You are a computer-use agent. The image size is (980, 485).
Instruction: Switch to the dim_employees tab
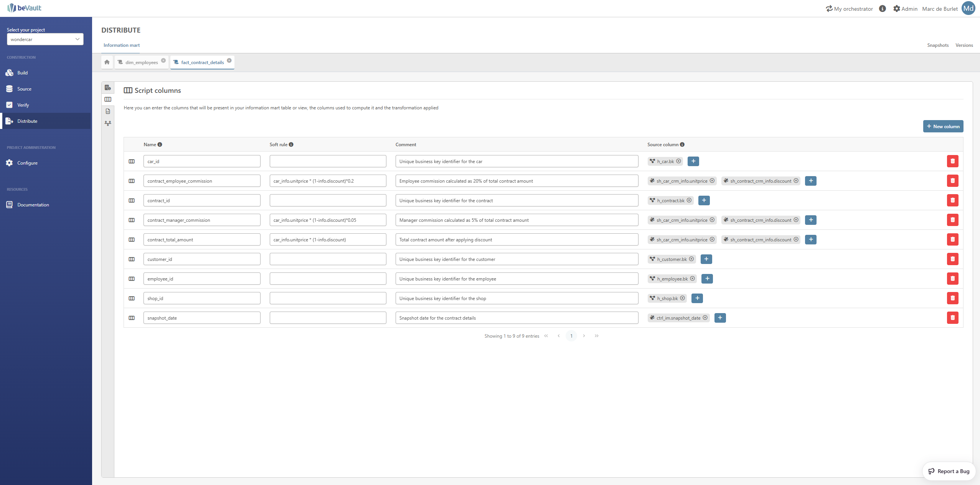[x=141, y=63]
